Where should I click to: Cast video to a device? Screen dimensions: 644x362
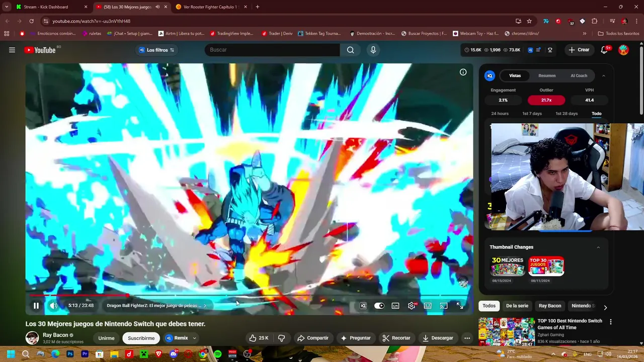(x=444, y=306)
